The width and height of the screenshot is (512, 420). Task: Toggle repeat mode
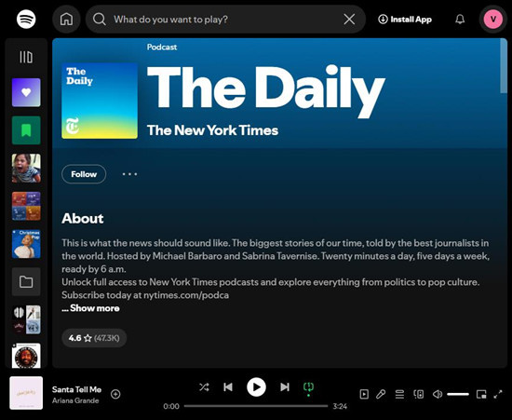[x=308, y=387]
